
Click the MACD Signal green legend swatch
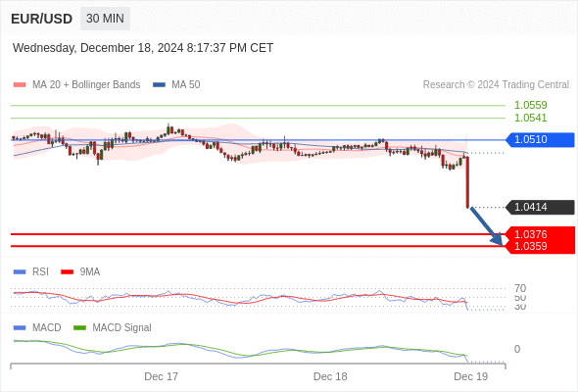pyautogui.click(x=79, y=327)
